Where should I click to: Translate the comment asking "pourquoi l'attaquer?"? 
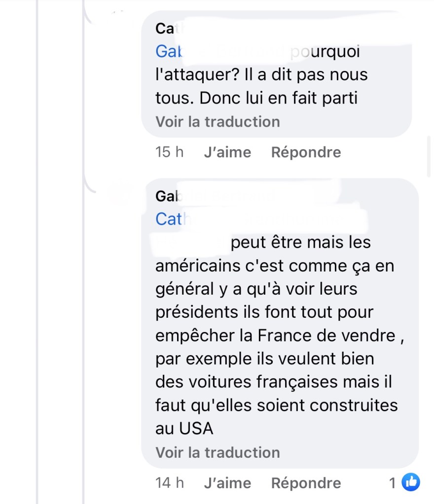[217, 122]
